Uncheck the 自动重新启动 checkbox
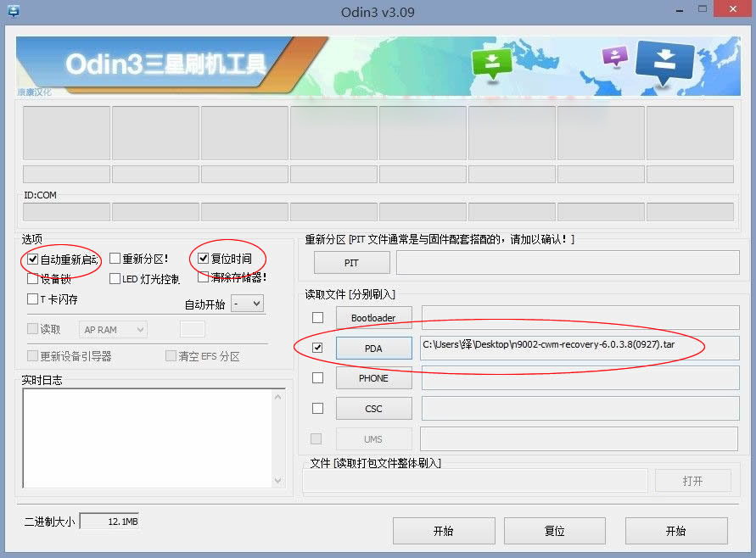 tap(32, 259)
